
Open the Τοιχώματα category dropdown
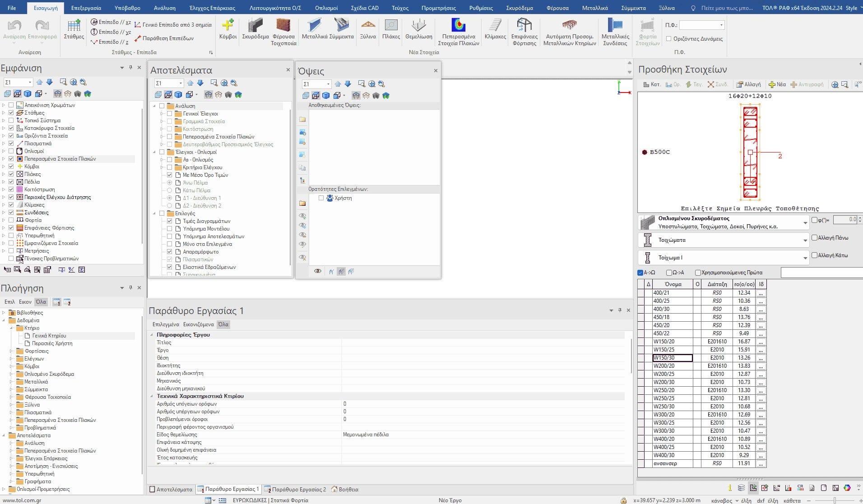[x=805, y=240]
